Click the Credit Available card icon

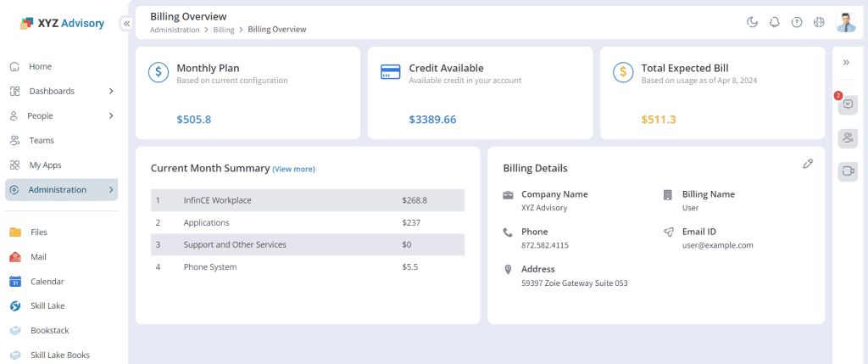coord(390,72)
